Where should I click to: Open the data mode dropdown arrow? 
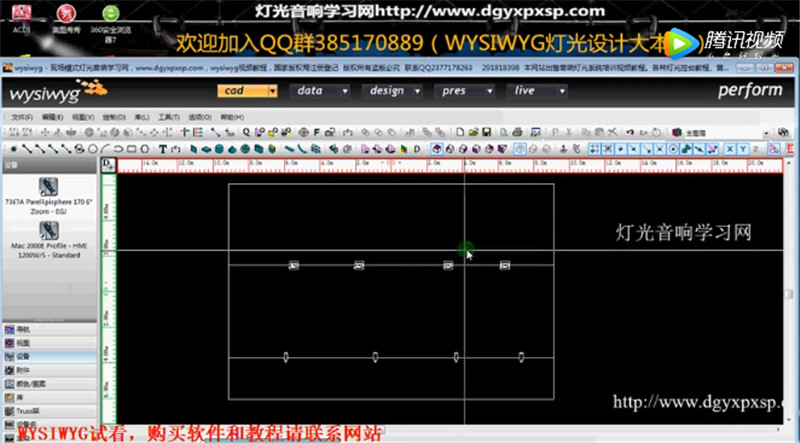pos(345,91)
